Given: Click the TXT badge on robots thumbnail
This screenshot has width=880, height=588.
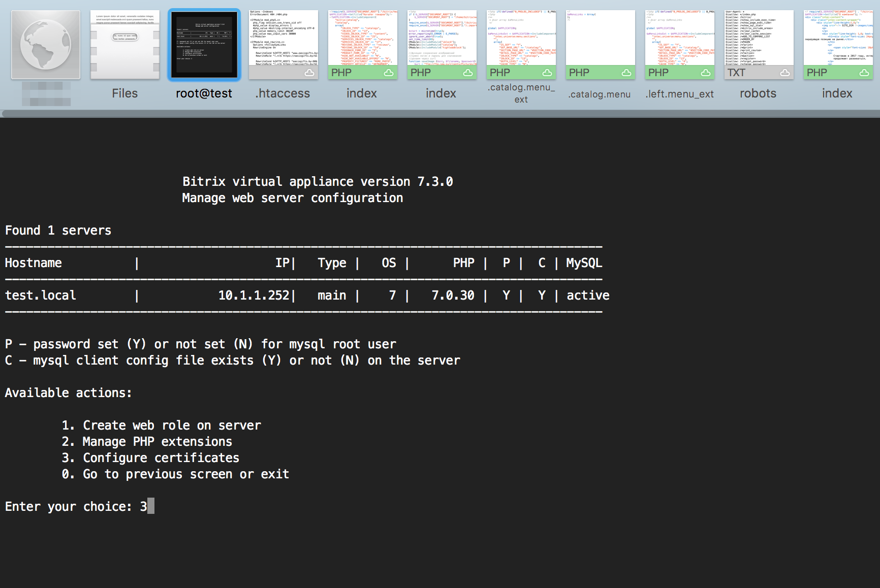Looking at the screenshot, I should point(736,73).
